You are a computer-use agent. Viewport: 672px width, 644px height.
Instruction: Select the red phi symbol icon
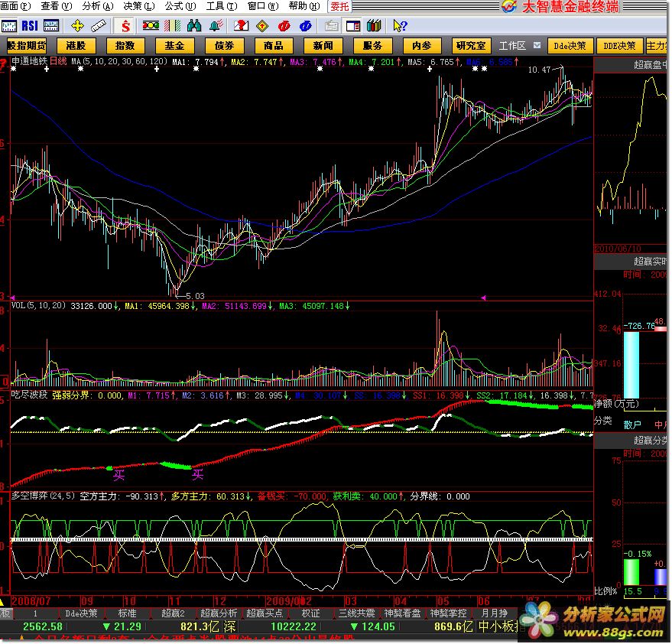point(284,26)
